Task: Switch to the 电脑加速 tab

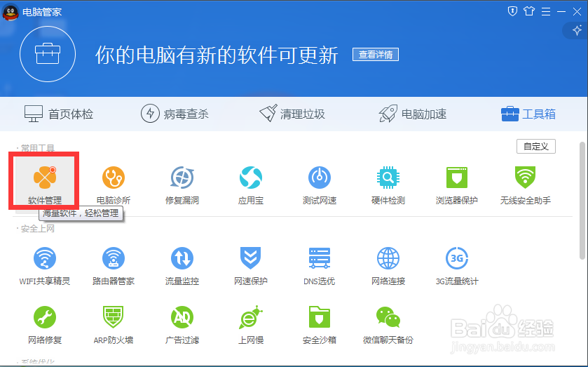Action: (413, 114)
